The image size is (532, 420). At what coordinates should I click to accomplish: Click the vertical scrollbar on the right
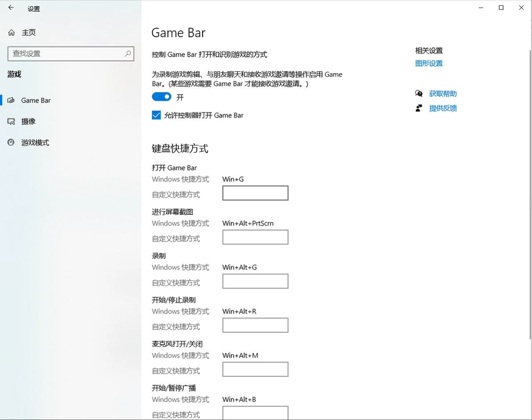coord(530,194)
